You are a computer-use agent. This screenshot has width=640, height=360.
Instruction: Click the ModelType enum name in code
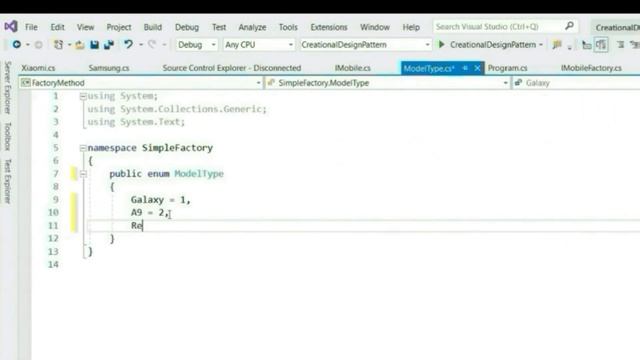199,174
